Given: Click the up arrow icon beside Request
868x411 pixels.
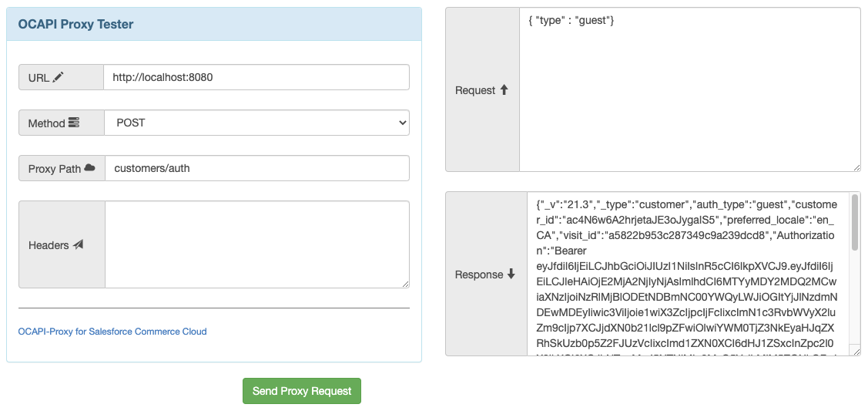Looking at the screenshot, I should coord(504,89).
